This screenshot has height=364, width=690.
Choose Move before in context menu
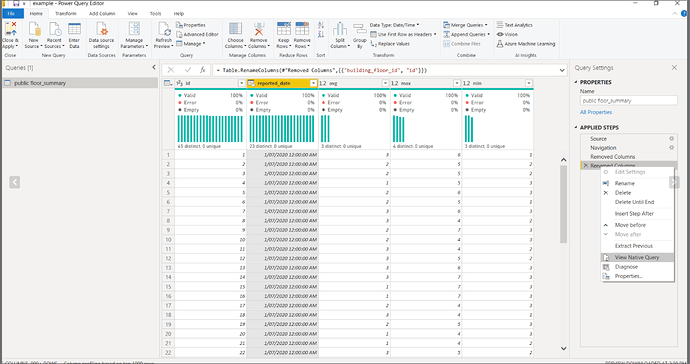coord(637,225)
